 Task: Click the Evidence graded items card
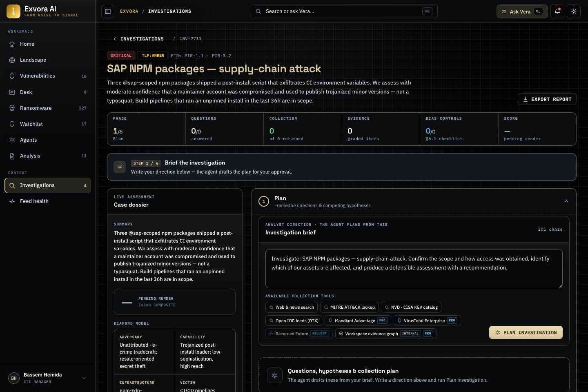pos(381,129)
